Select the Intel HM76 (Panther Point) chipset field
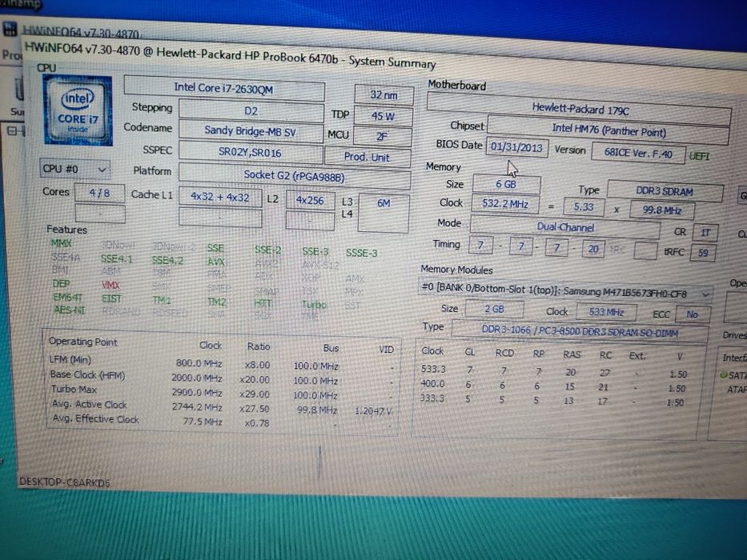 (608, 130)
